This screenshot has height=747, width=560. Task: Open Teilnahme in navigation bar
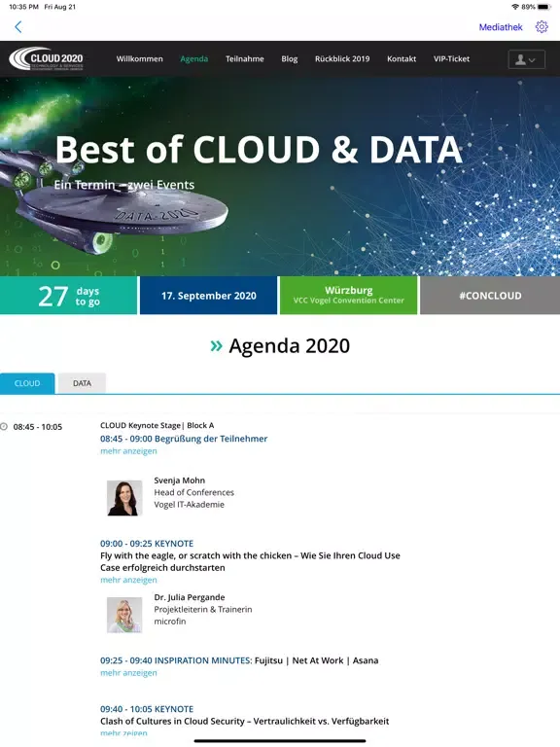click(245, 58)
